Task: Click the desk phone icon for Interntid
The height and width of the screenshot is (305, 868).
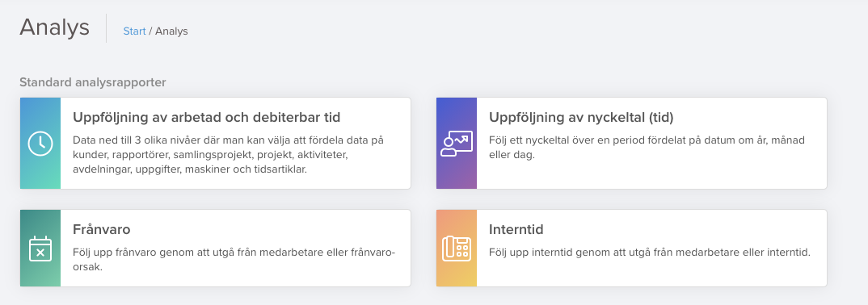Action: (x=457, y=248)
